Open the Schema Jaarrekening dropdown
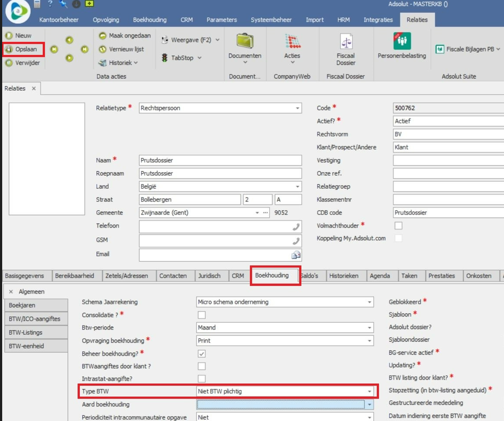Viewport: 504px width, 421px height. (x=369, y=302)
